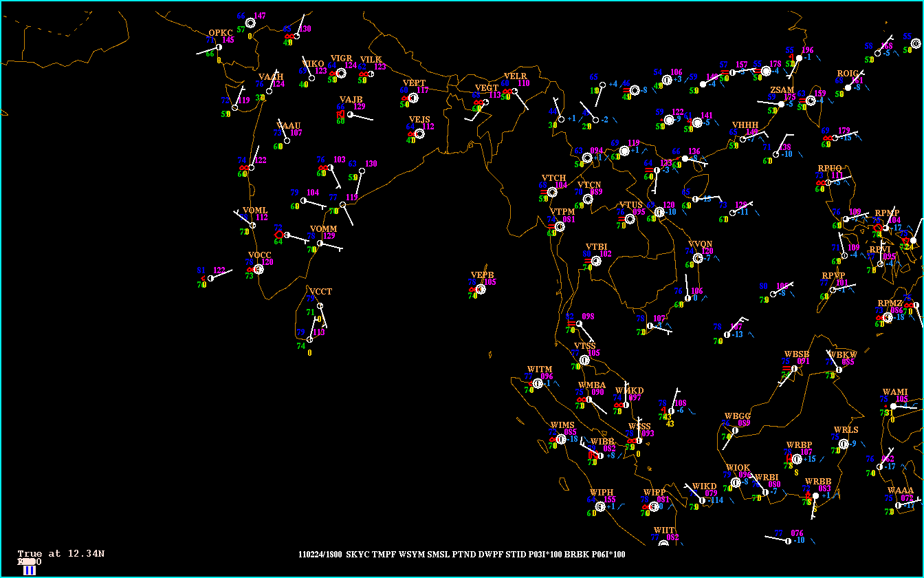Image resolution: width=924 pixels, height=578 pixels.
Task: Select the VHHH station identifier label
Action: point(745,125)
